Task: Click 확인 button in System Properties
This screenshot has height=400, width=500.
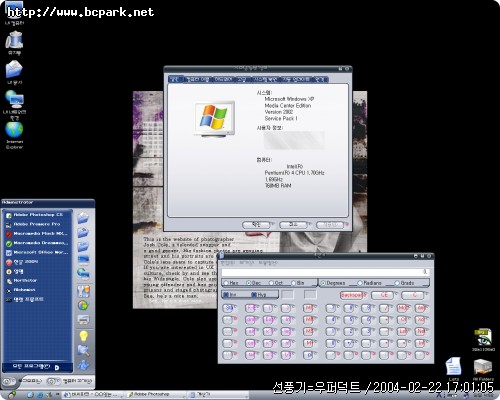Action: coord(256,225)
